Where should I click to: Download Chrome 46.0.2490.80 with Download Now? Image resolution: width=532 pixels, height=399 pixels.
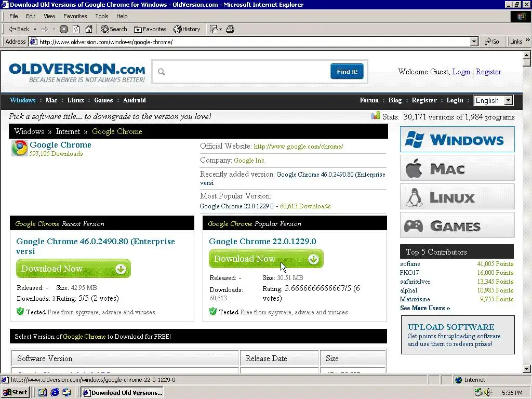[73, 269]
